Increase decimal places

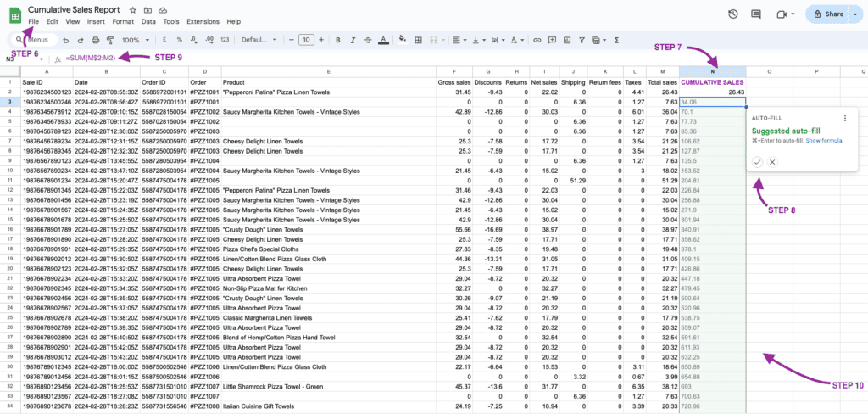point(209,40)
